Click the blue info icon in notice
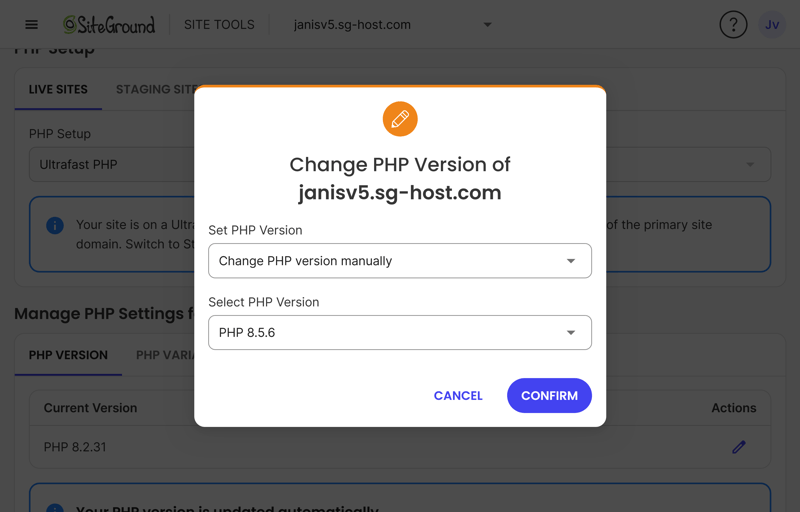 [x=55, y=225]
